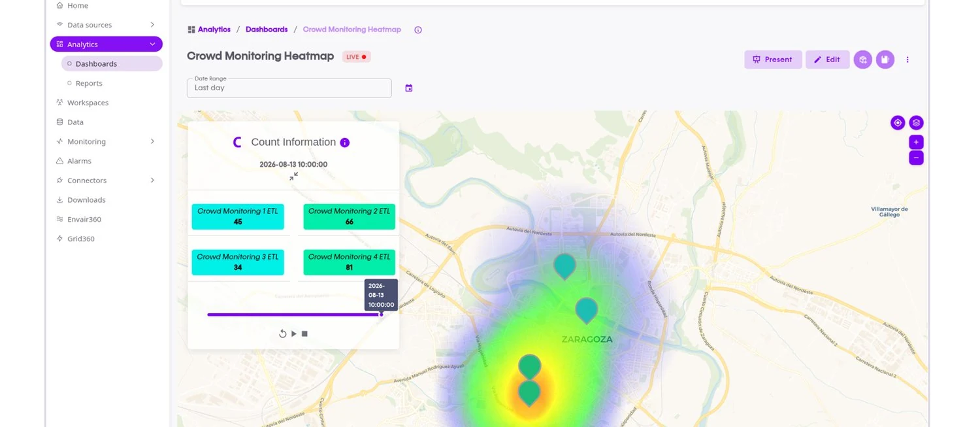Click the calendar icon beside Date Range
The image size is (980, 427).
[409, 88]
